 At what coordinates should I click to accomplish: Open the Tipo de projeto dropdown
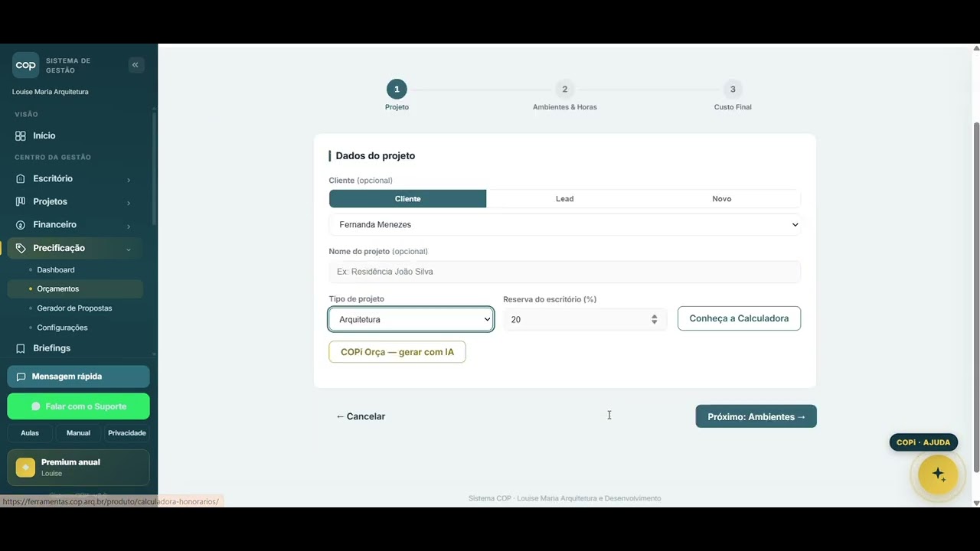point(411,319)
